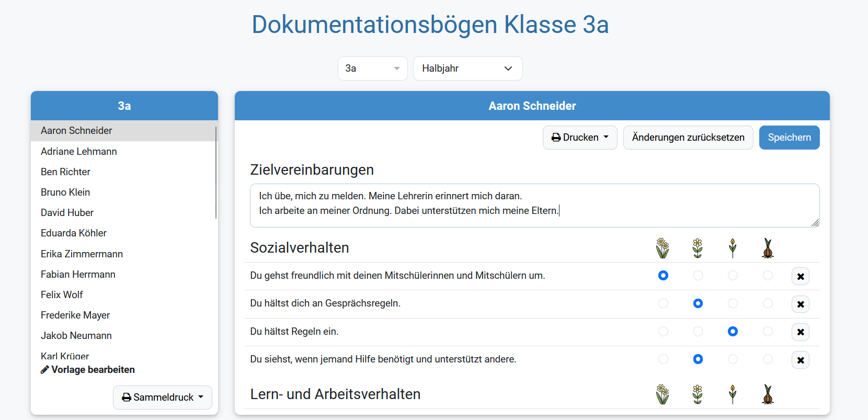The image size is (868, 420).
Task: Open the Sammeldruck batch print dropdown
Action: (163, 398)
